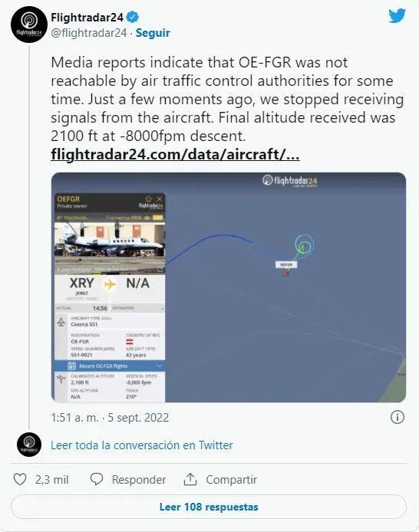Like the tweet with heart icon
Image resolution: width=419 pixels, height=532 pixels.
[x=20, y=479]
